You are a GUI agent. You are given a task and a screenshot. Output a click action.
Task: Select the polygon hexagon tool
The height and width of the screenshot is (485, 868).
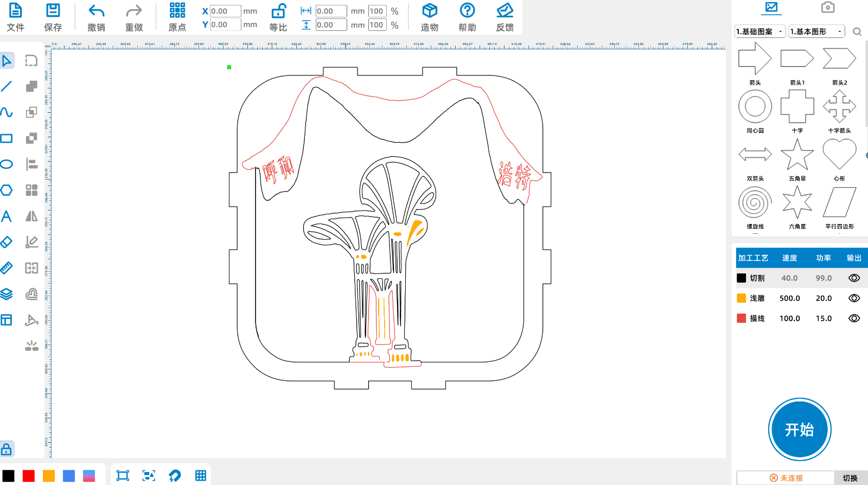(7, 190)
